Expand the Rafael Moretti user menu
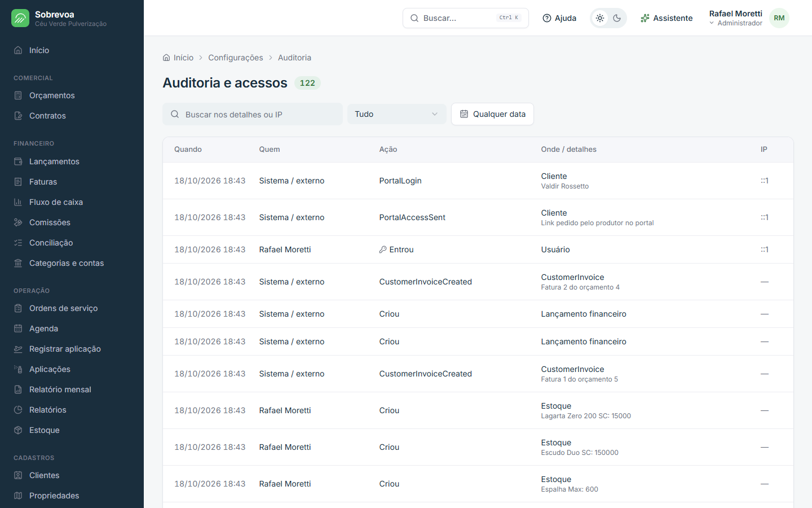 tap(735, 18)
